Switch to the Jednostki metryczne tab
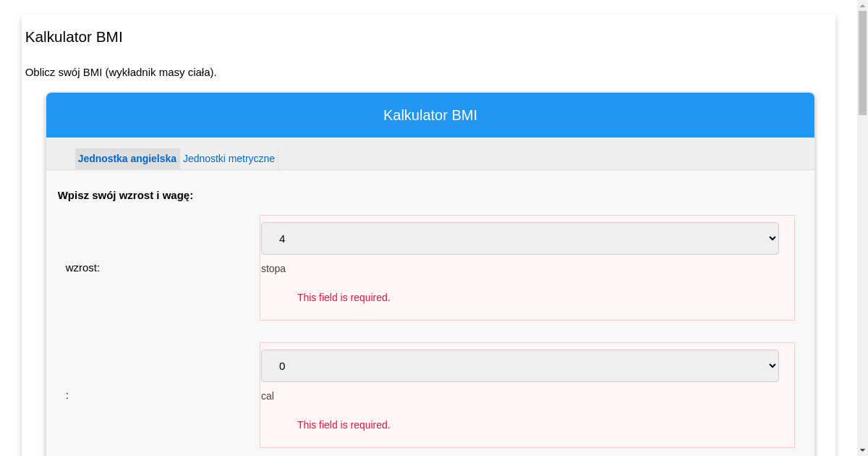The width and height of the screenshot is (868, 456). [x=229, y=159]
